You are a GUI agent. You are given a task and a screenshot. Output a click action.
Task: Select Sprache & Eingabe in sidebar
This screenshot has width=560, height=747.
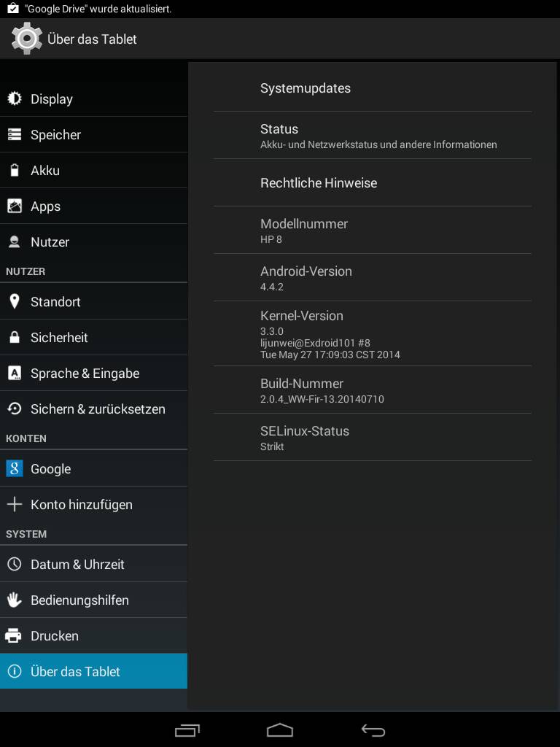click(94, 373)
